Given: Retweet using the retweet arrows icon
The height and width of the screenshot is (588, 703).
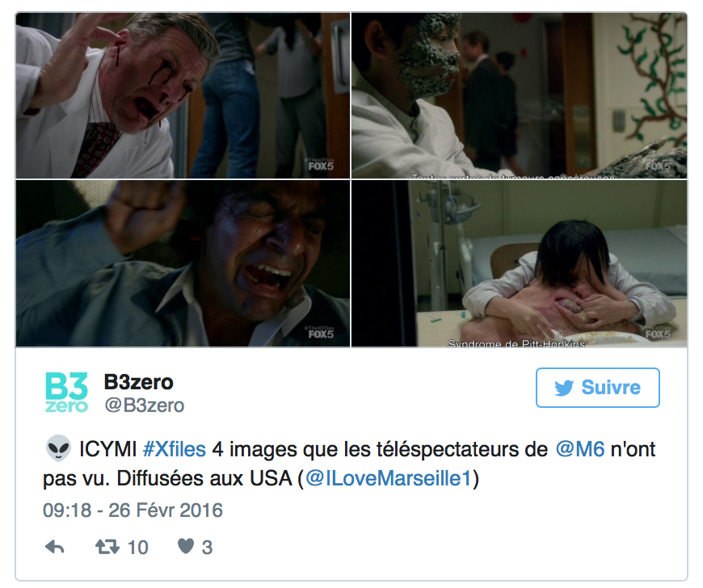Looking at the screenshot, I should point(107,547).
